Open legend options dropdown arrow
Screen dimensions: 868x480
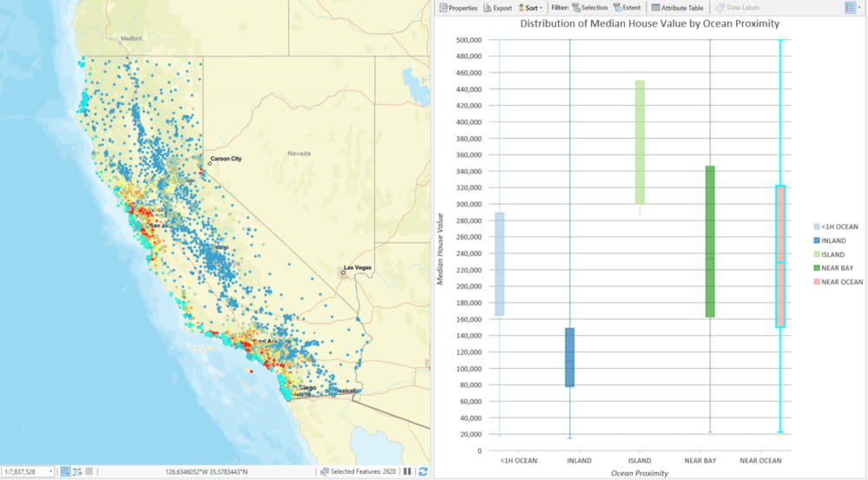click(859, 7)
